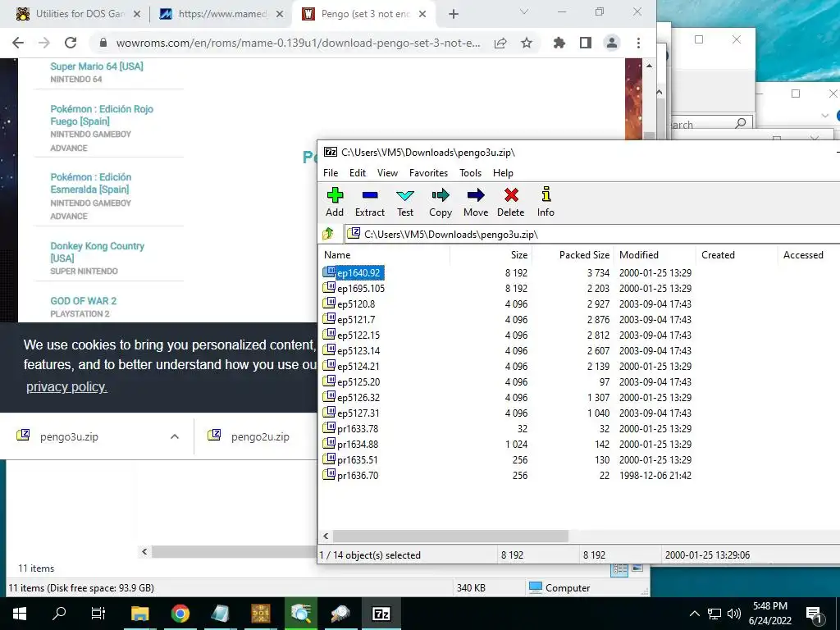Screen dimensions: 840x630
Task: Open the Tools menu
Action: [470, 172]
